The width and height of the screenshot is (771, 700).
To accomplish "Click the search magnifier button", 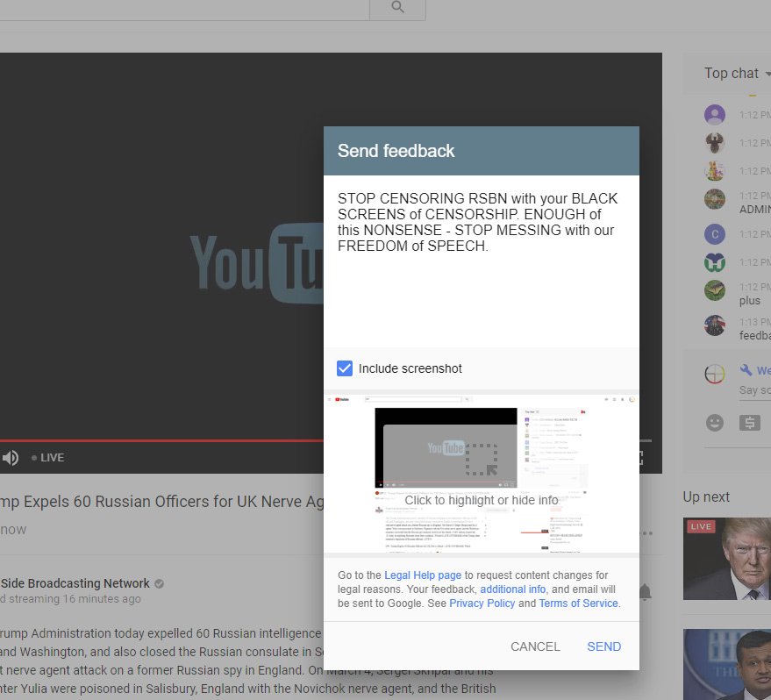I will [397, 7].
